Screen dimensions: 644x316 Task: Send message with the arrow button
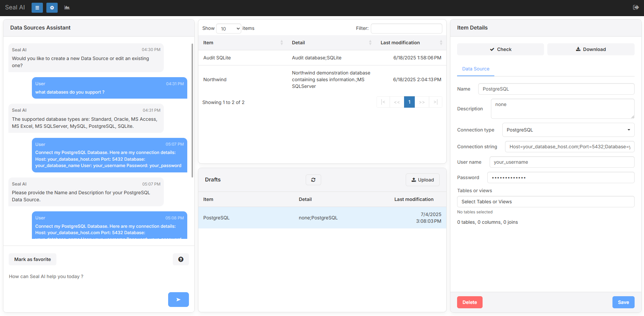(178, 300)
